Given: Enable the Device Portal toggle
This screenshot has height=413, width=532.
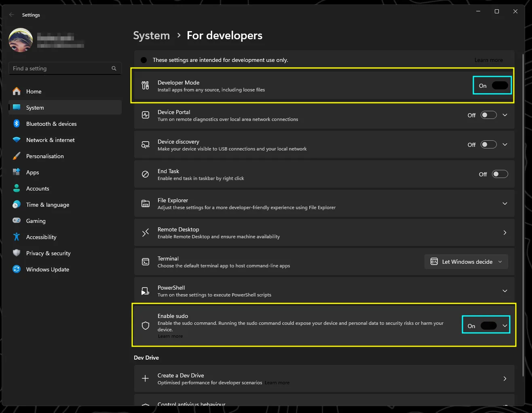Looking at the screenshot, I should (488, 115).
